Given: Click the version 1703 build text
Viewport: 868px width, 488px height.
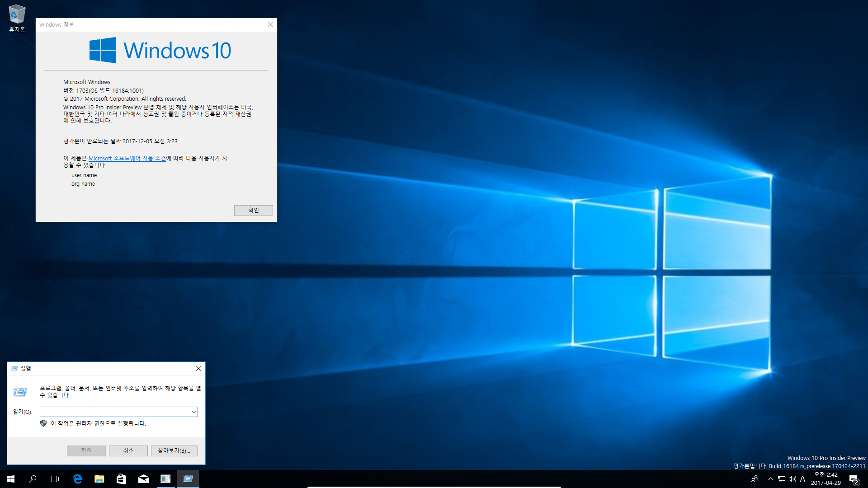Looking at the screenshot, I should tap(104, 90).
